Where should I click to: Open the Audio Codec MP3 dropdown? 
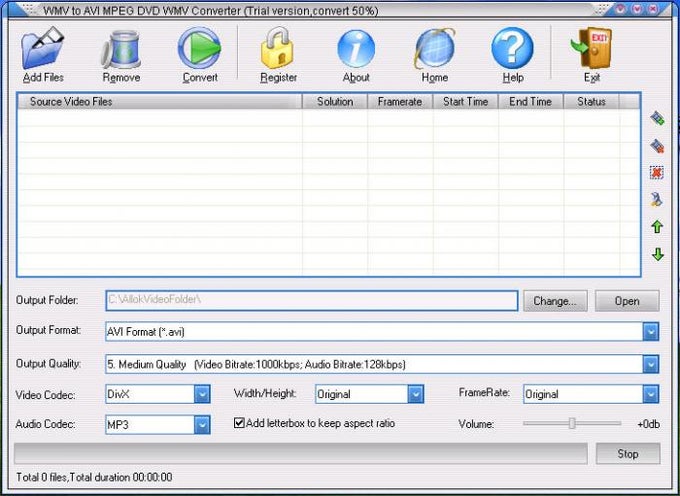202,425
